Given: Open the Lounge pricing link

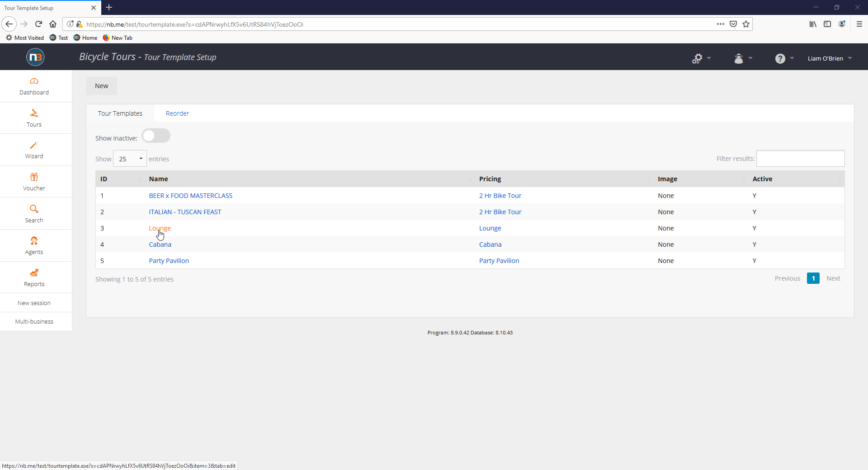Looking at the screenshot, I should pos(490,228).
